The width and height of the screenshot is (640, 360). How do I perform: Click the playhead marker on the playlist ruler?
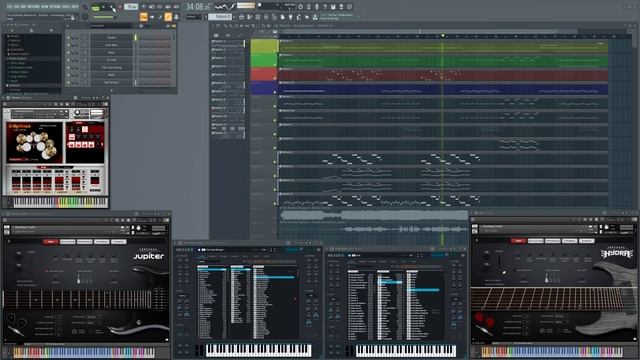point(442,36)
